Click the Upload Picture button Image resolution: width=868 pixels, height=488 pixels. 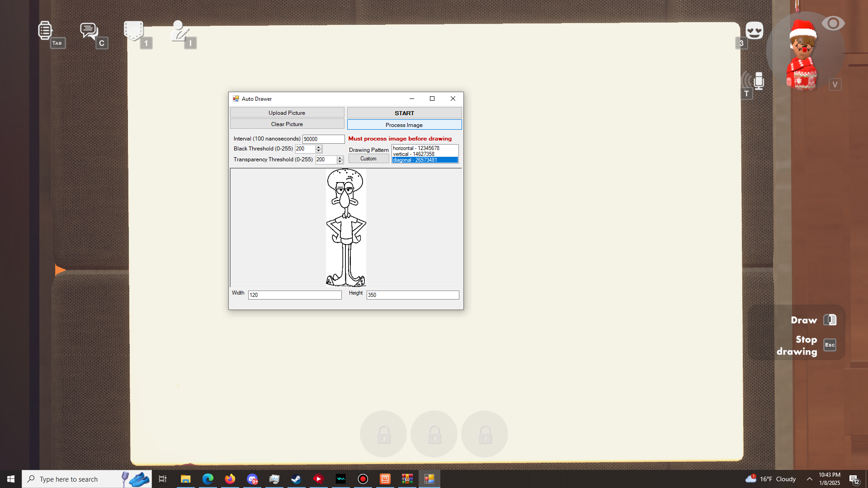coord(287,113)
